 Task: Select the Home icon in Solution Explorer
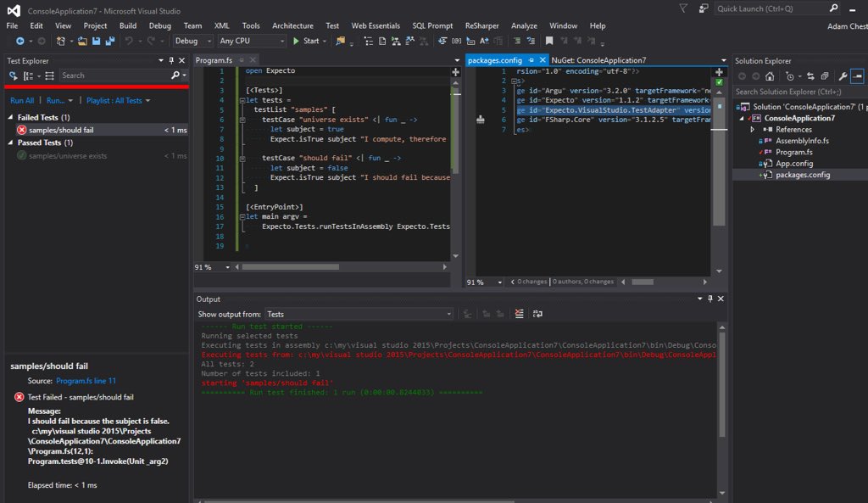770,76
